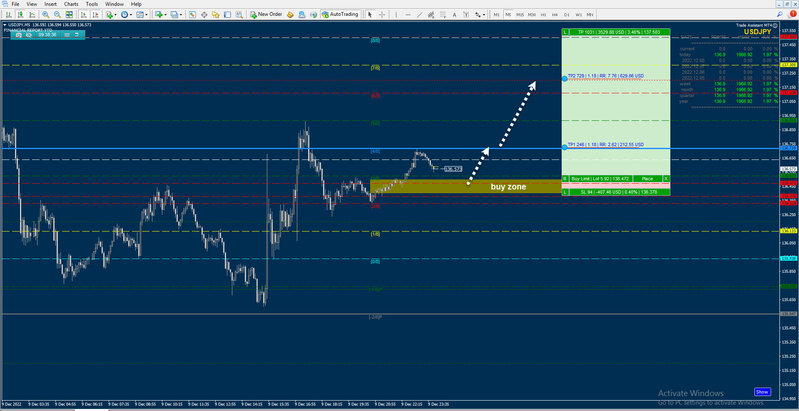The image size is (799, 411).
Task: Select the text label tool
Action: pyautogui.click(x=466, y=15)
